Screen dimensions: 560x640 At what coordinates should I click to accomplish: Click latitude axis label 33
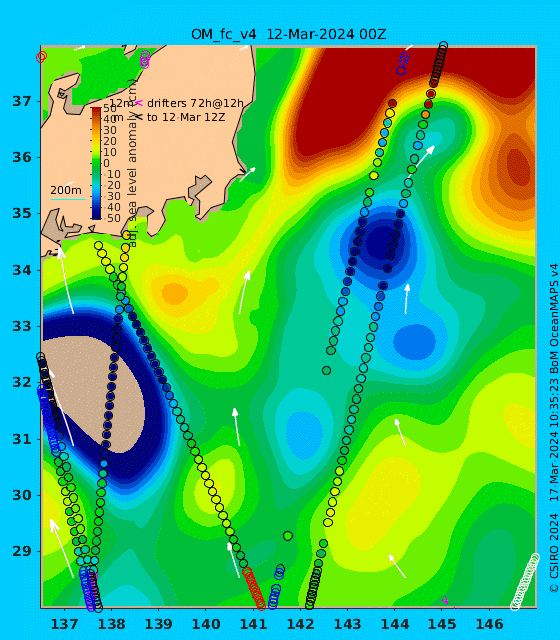[x=22, y=327]
